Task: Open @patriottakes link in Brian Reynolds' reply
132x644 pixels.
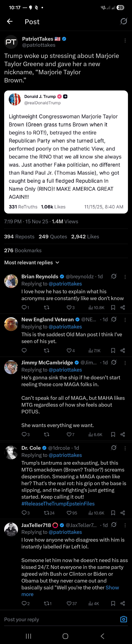Action: (x=65, y=284)
